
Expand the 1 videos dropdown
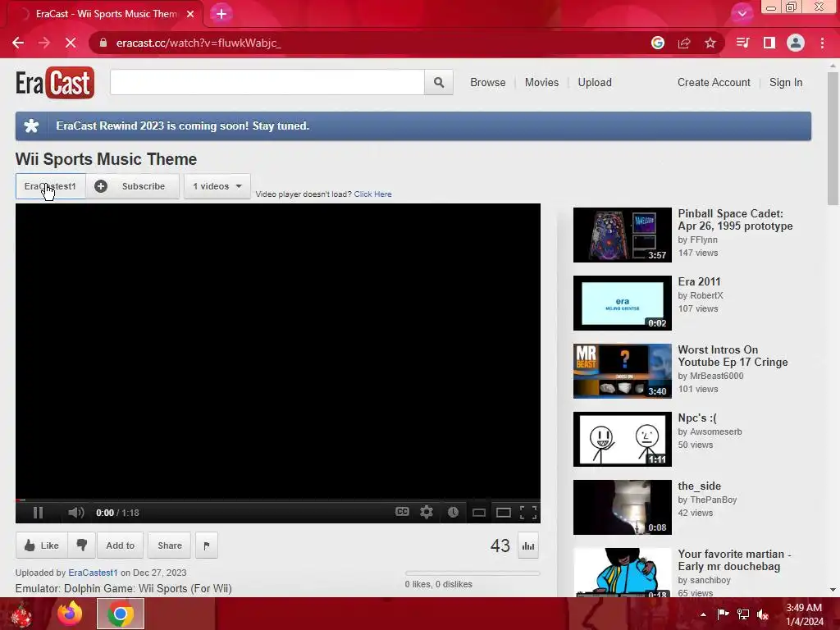click(x=217, y=186)
